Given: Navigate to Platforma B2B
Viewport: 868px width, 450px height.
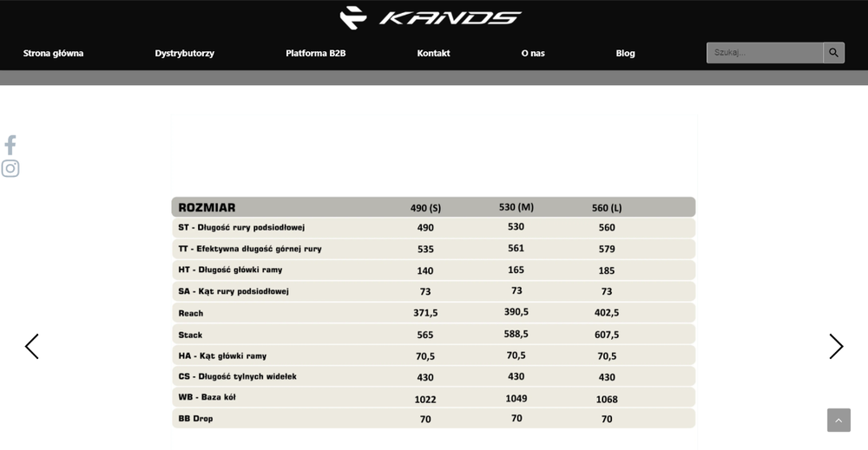Looking at the screenshot, I should pos(315,53).
